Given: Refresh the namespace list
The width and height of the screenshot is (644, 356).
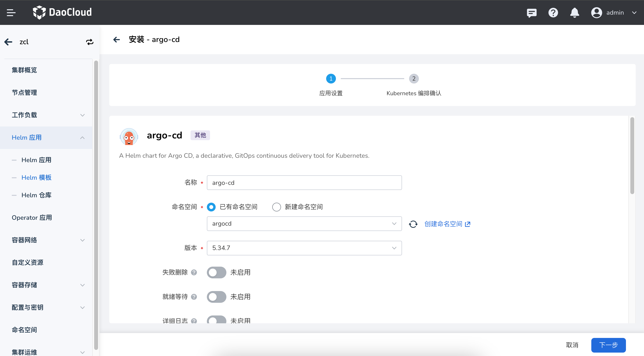Looking at the screenshot, I should pyautogui.click(x=413, y=224).
